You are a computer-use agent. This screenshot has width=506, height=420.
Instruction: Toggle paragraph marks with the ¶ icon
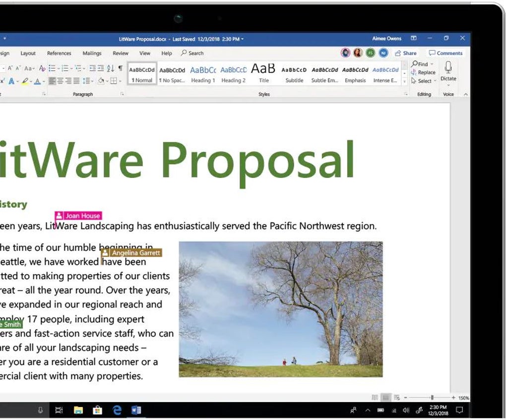[121, 69]
